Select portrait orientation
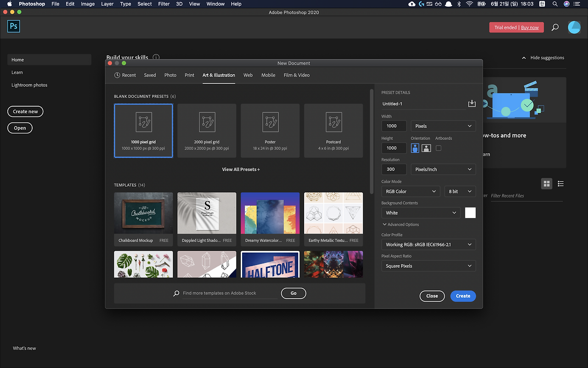The image size is (588, 368). tap(415, 148)
